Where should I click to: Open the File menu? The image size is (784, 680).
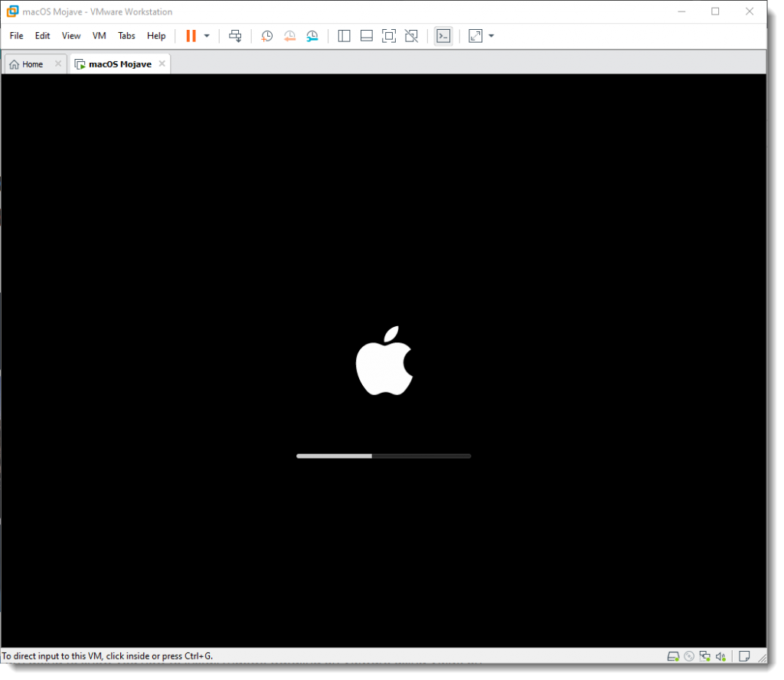pyautogui.click(x=17, y=36)
